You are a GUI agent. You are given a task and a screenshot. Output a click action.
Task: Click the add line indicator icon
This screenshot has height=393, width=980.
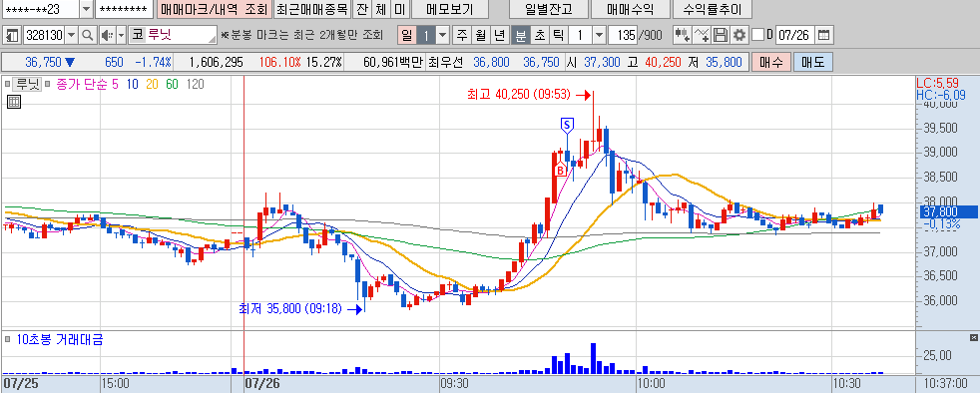click(x=702, y=35)
